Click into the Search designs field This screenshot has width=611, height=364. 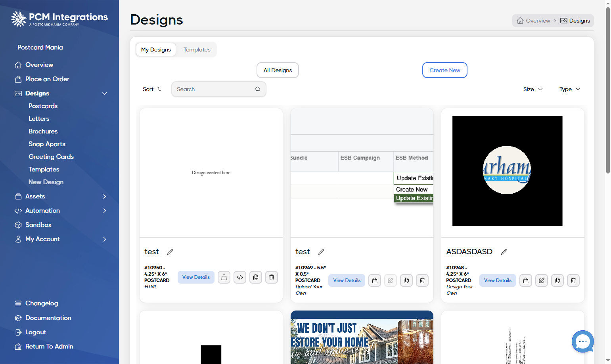tap(219, 89)
